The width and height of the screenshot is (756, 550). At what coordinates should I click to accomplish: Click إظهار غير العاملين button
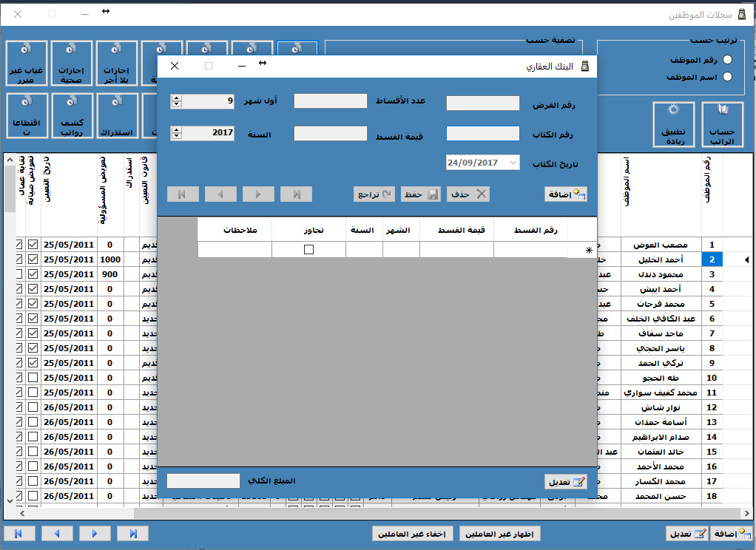(x=501, y=534)
